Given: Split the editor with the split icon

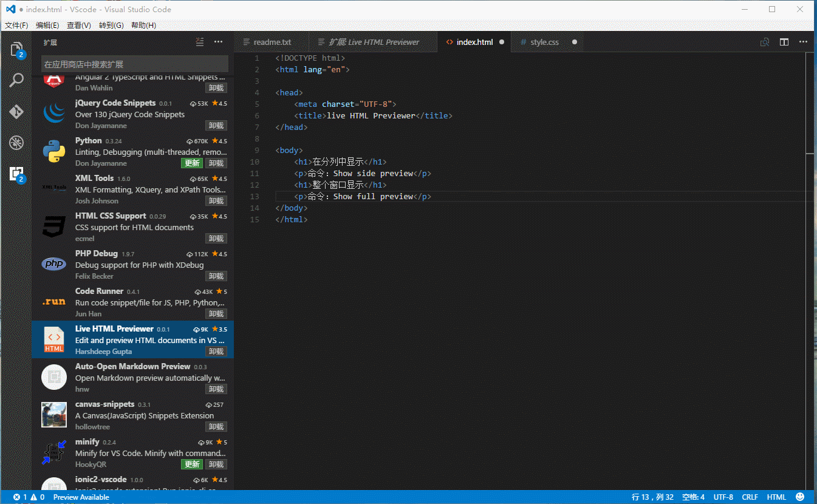Looking at the screenshot, I should click(x=784, y=42).
